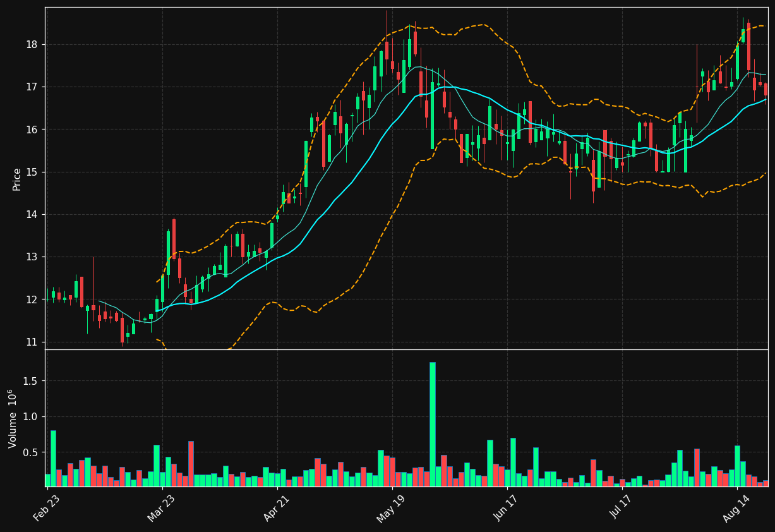Click the 'Apr 21' date label
The height and width of the screenshot is (532, 775).
(x=276, y=507)
